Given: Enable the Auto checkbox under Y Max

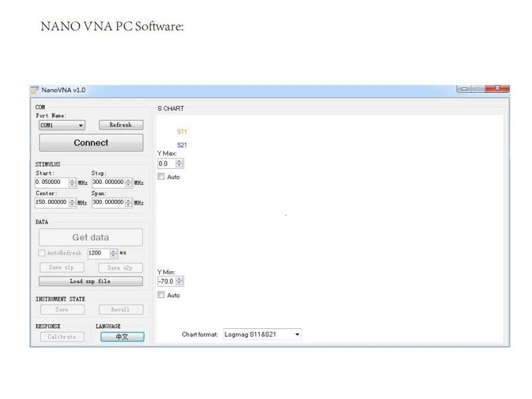Looking at the screenshot, I should coord(161,177).
